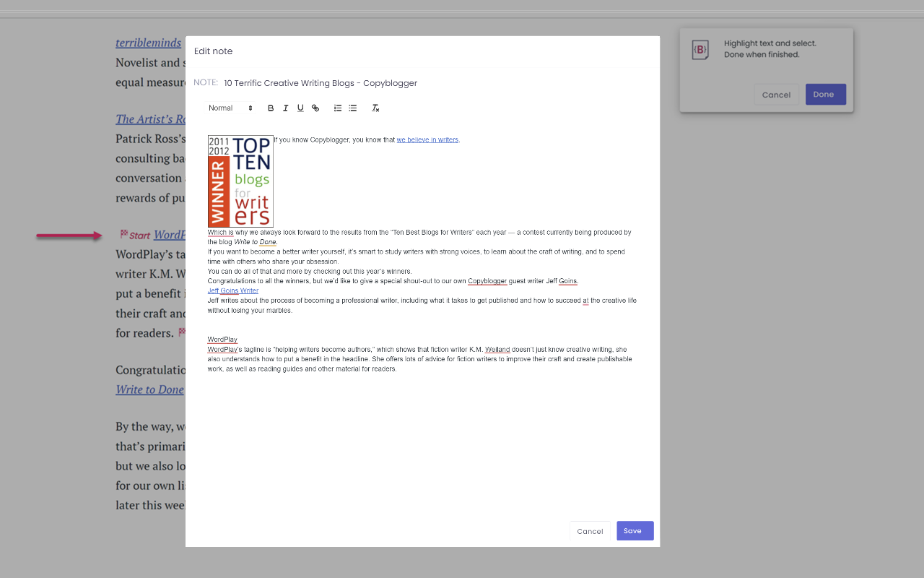The width and height of the screenshot is (924, 578).
Task: Toggle italic formatting in note editor
Action: [285, 108]
